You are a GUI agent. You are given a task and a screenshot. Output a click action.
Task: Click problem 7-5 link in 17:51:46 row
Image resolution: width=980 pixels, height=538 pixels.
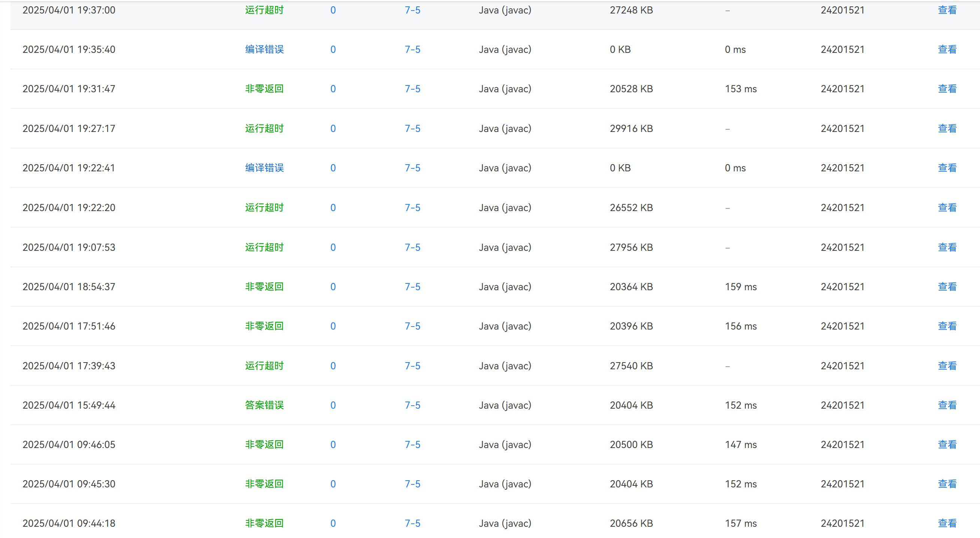[x=412, y=326]
